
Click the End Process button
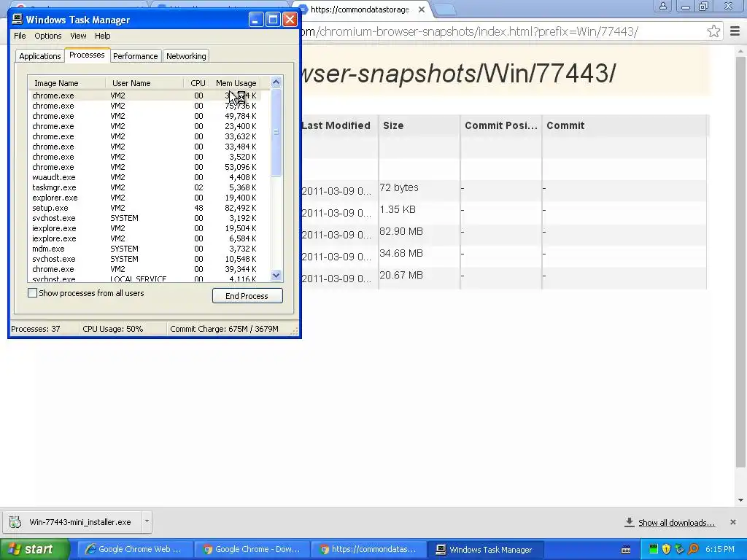[247, 296]
